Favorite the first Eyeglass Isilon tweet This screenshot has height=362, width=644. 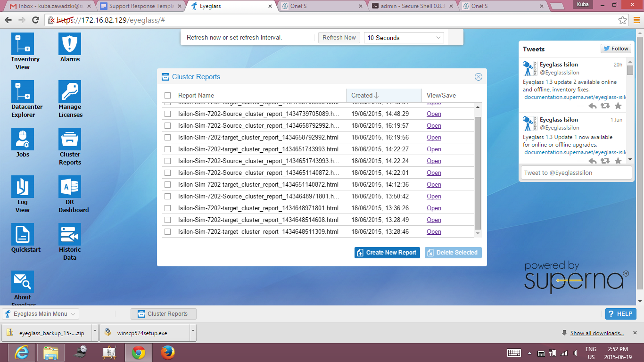pyautogui.click(x=618, y=106)
